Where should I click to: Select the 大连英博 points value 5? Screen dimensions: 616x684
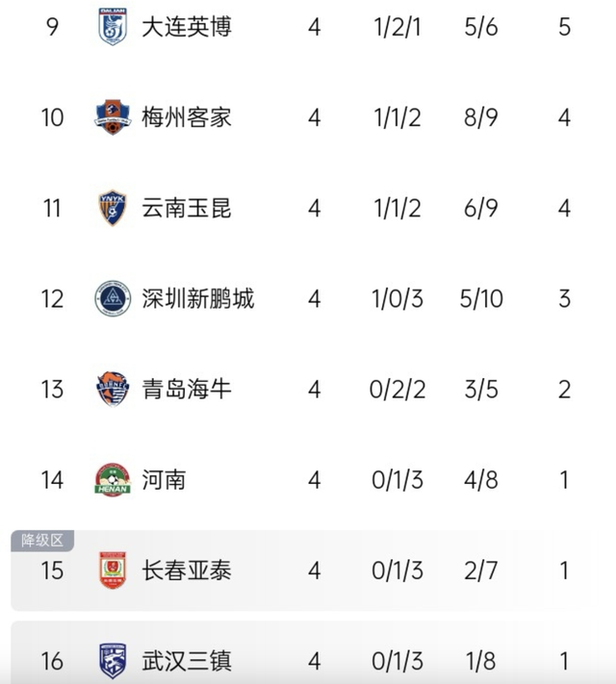[x=564, y=27]
